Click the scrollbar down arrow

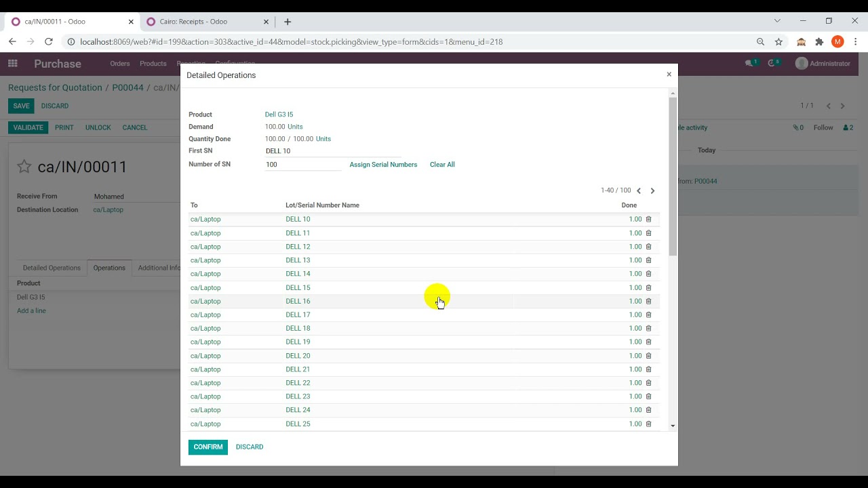(673, 426)
